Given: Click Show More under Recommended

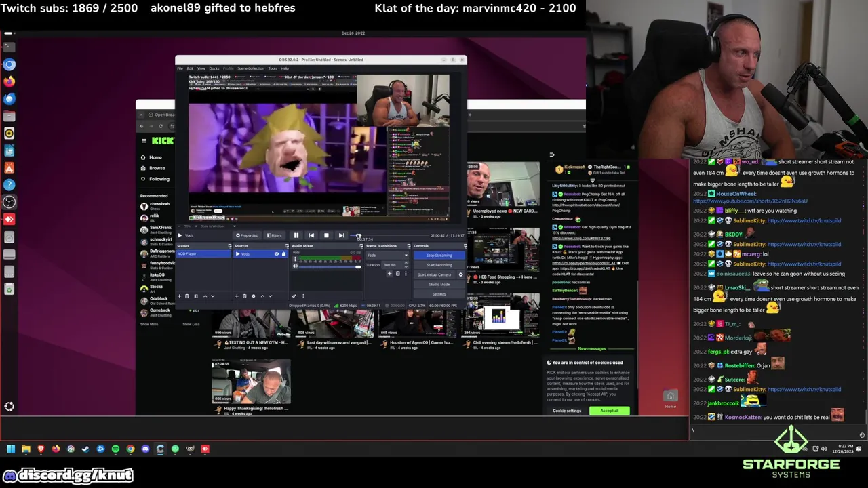Looking at the screenshot, I should click(149, 324).
